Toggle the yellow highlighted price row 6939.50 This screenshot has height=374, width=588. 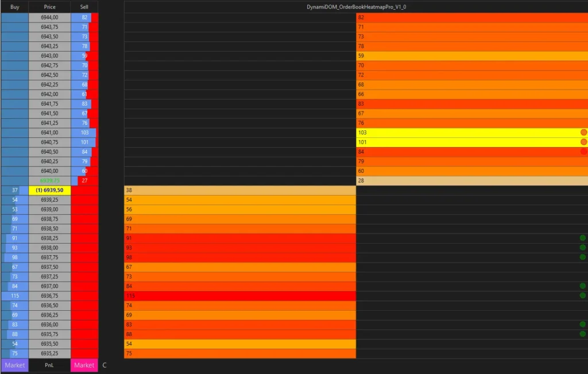pos(49,190)
